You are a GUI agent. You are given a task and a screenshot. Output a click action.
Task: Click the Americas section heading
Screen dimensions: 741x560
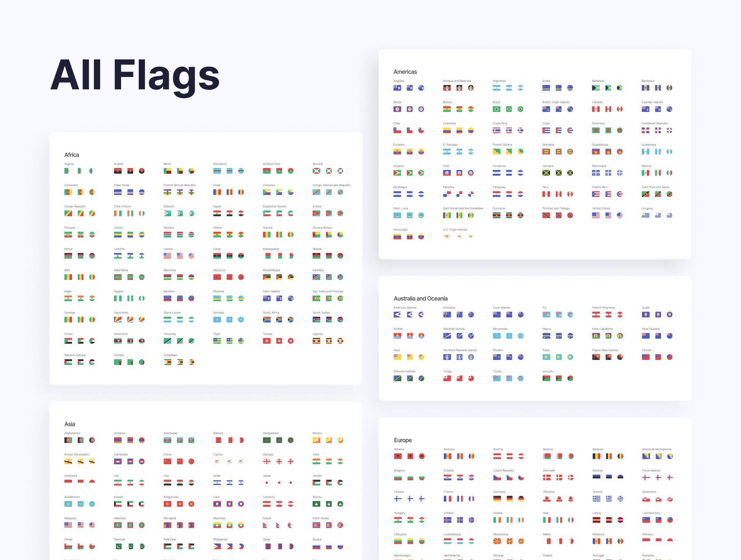(x=405, y=72)
